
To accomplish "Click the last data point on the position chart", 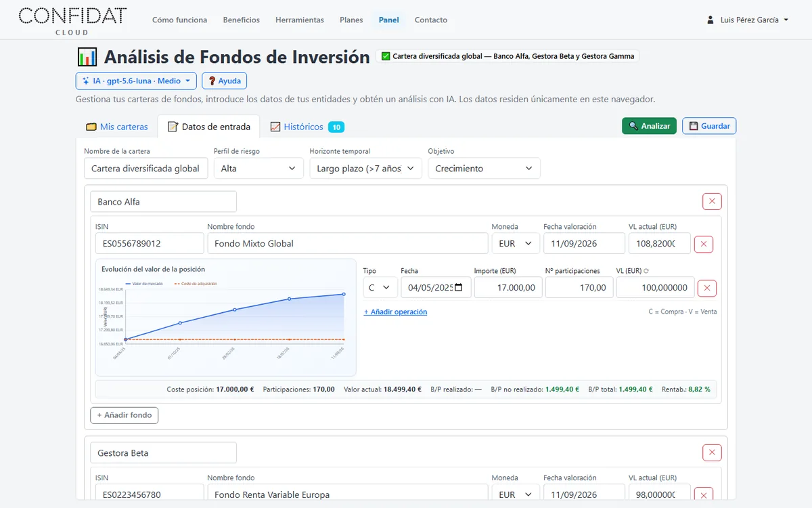I will (344, 294).
